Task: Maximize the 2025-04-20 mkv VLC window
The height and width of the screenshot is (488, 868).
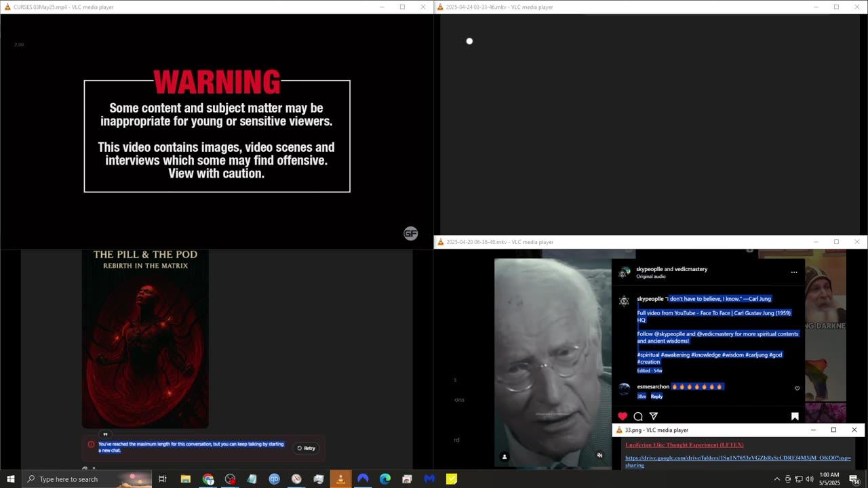Action: tap(836, 242)
